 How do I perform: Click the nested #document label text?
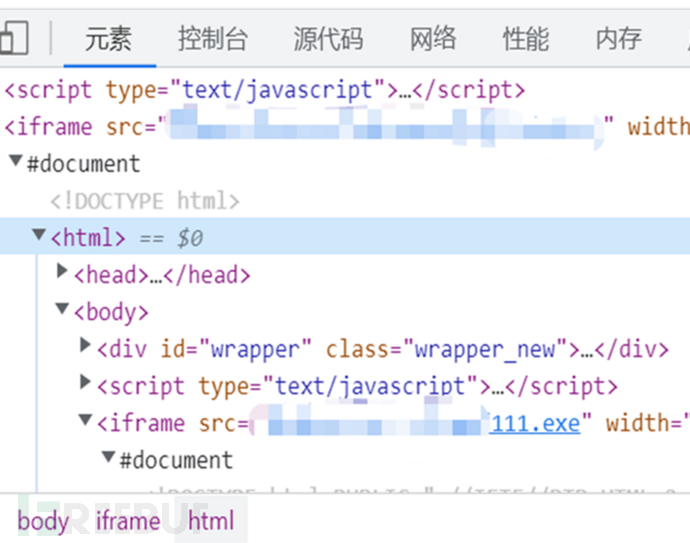[x=176, y=460]
